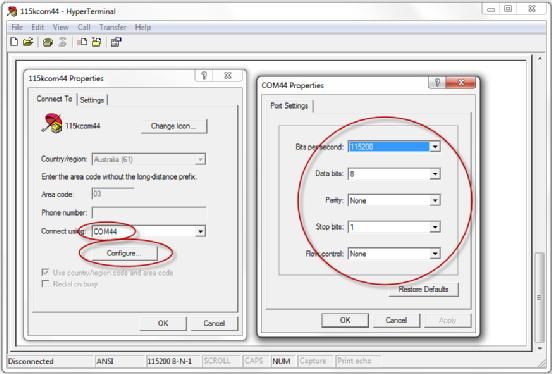Click the Receive file toolbar icon
Screen dimensions: 552x374
point(96,42)
